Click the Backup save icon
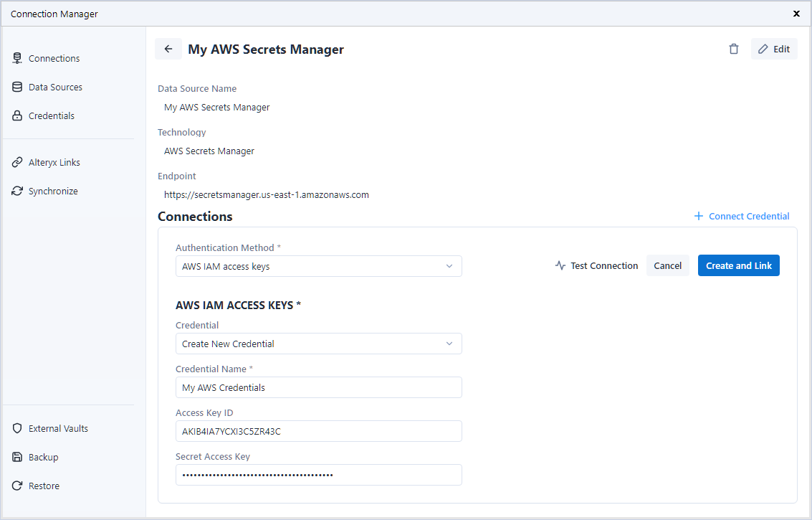 (x=17, y=458)
